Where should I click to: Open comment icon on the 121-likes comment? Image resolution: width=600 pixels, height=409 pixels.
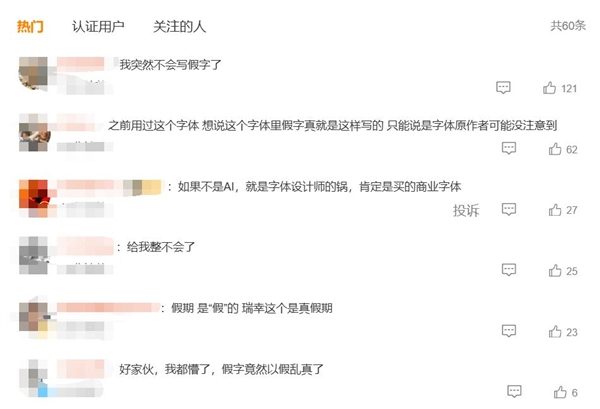503,88
